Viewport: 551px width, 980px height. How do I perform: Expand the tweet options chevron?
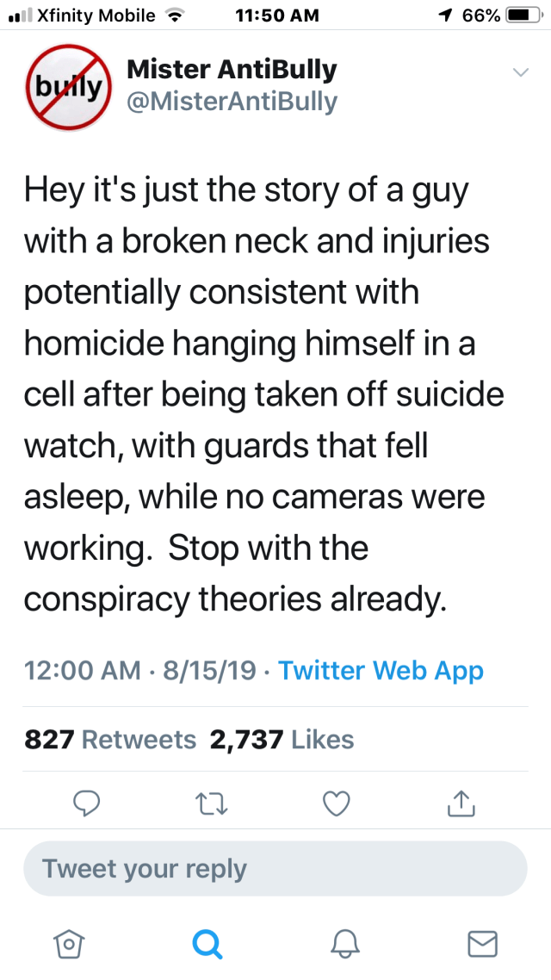[520, 73]
